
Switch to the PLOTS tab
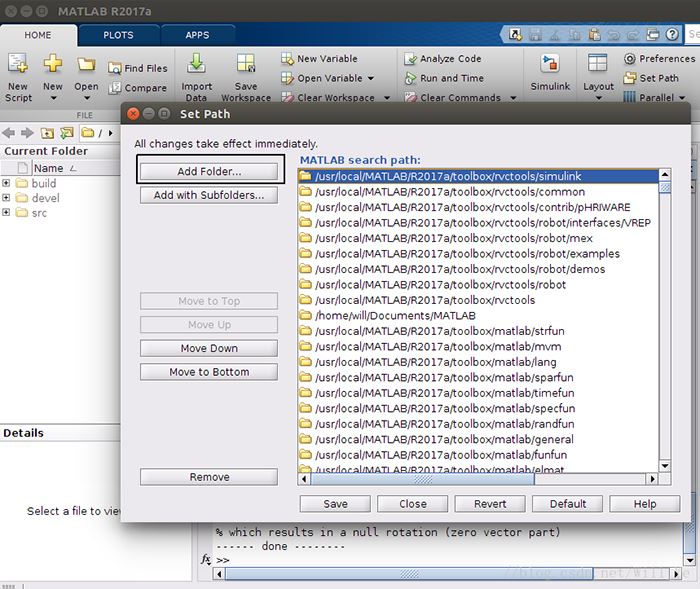tap(118, 34)
